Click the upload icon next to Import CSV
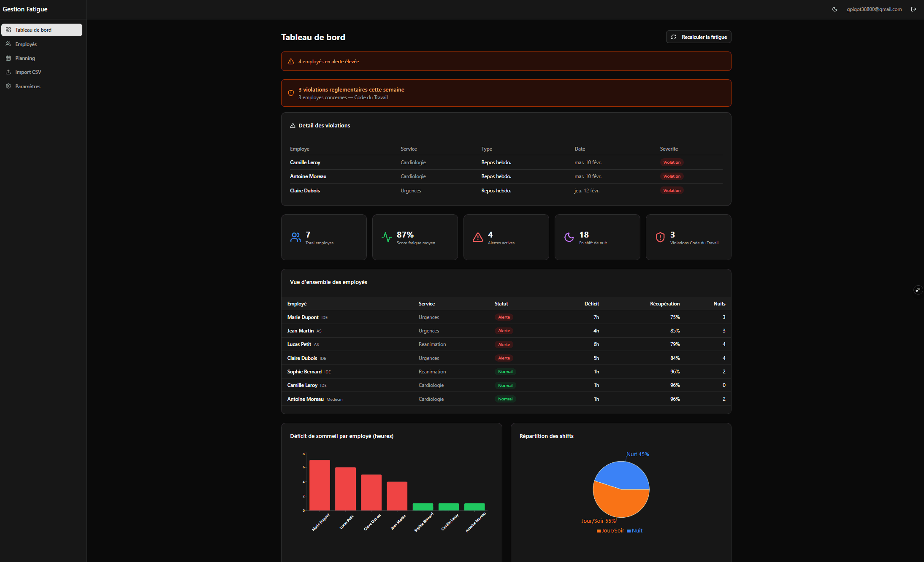Screen dimensions: 924x562 (x=8, y=72)
